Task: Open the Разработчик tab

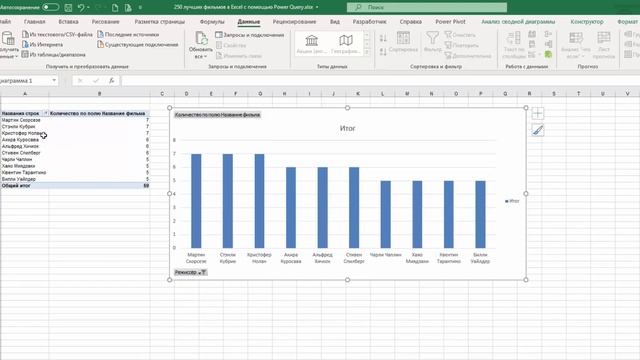Action: (369, 22)
